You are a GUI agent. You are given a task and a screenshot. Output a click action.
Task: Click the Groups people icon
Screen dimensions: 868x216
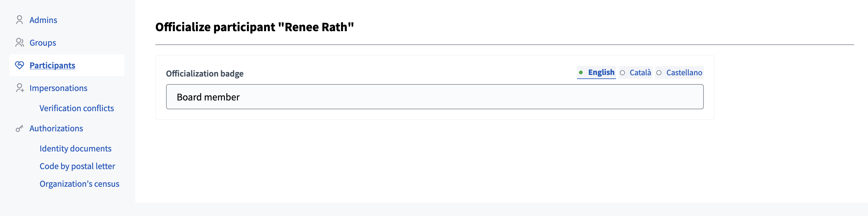coord(19,43)
